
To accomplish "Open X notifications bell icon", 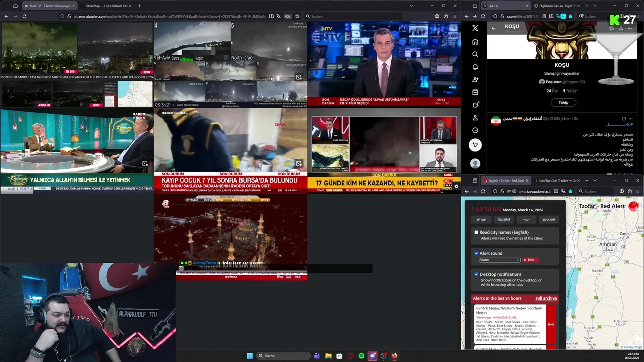I will click(475, 67).
